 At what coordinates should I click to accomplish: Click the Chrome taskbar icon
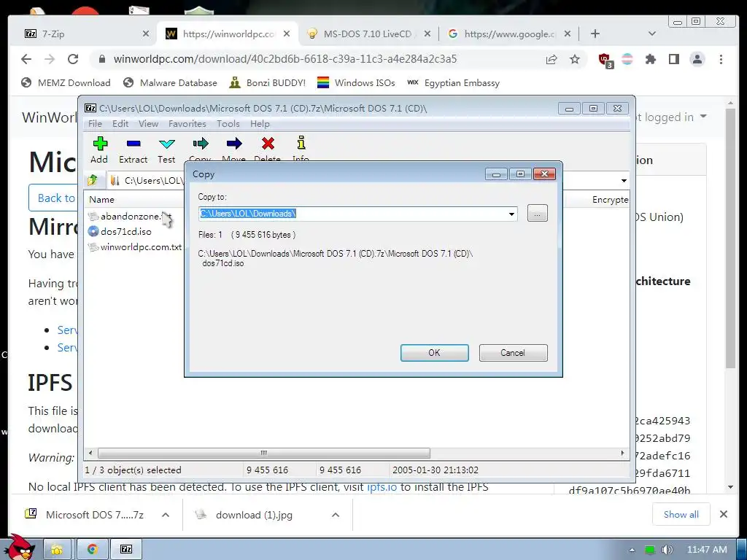[x=92, y=550]
